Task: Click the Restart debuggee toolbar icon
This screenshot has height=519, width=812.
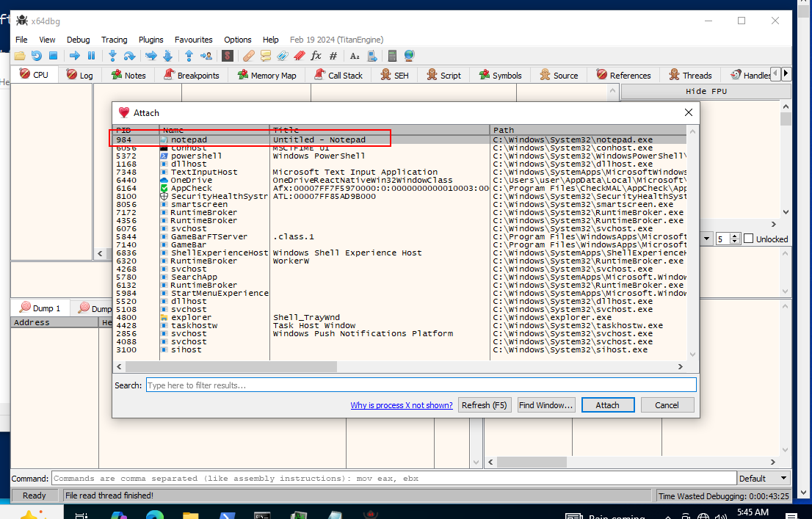Action: click(x=36, y=55)
